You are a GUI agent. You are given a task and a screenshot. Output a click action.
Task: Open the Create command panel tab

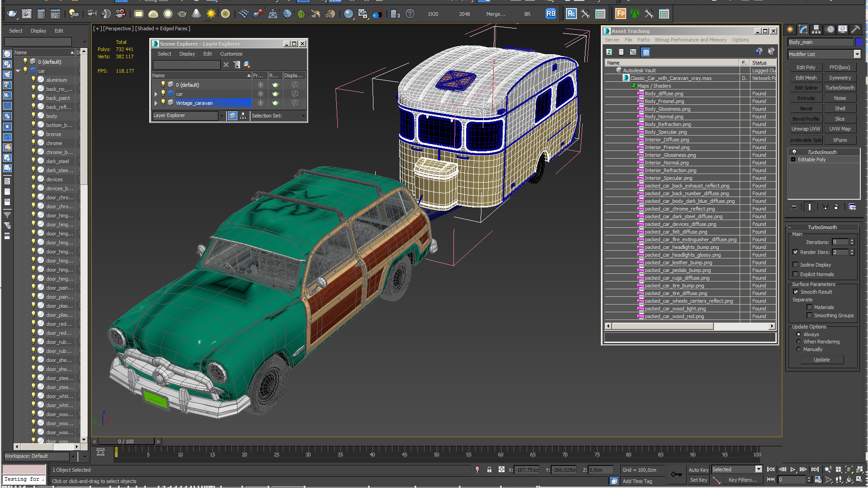click(x=790, y=29)
